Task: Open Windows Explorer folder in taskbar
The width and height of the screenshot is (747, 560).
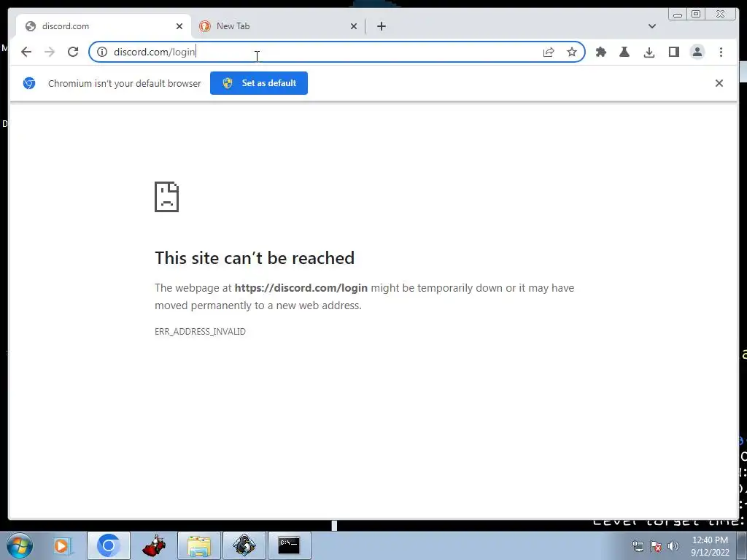Action: 199,545
